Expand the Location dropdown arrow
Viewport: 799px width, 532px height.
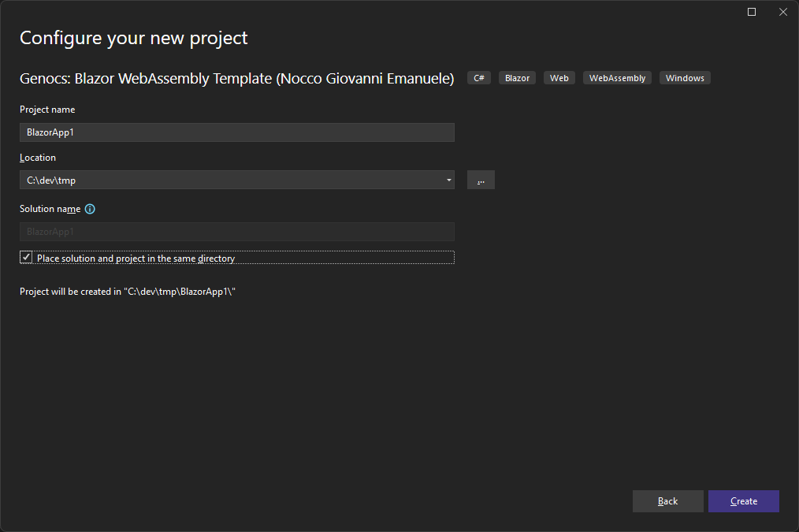pyautogui.click(x=448, y=180)
